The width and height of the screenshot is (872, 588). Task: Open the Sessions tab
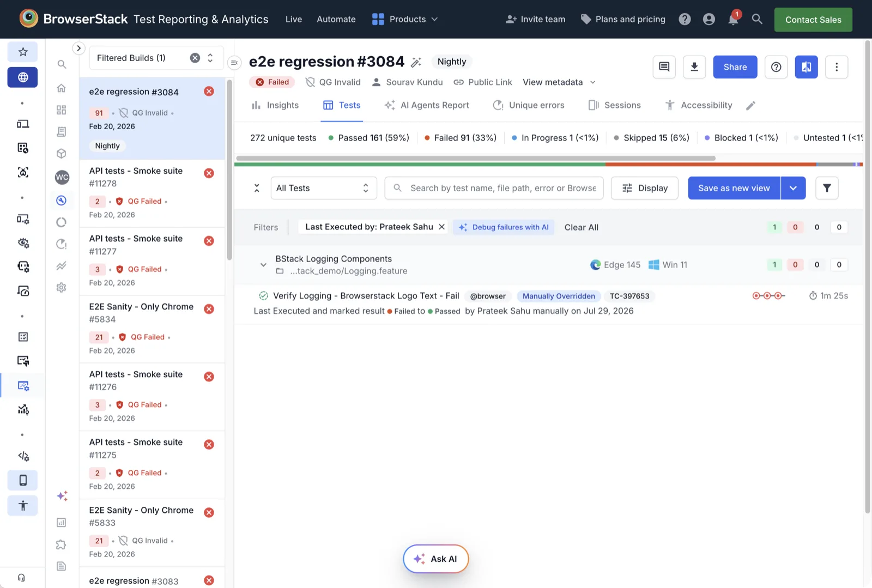pos(615,105)
